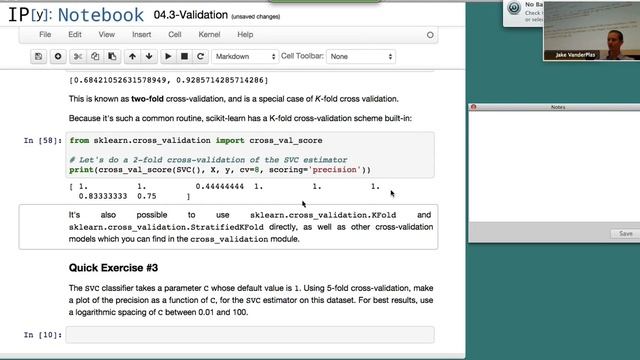Rename notebook title 04.3-Validation
Viewport: 640px width, 360px height.
191,15
